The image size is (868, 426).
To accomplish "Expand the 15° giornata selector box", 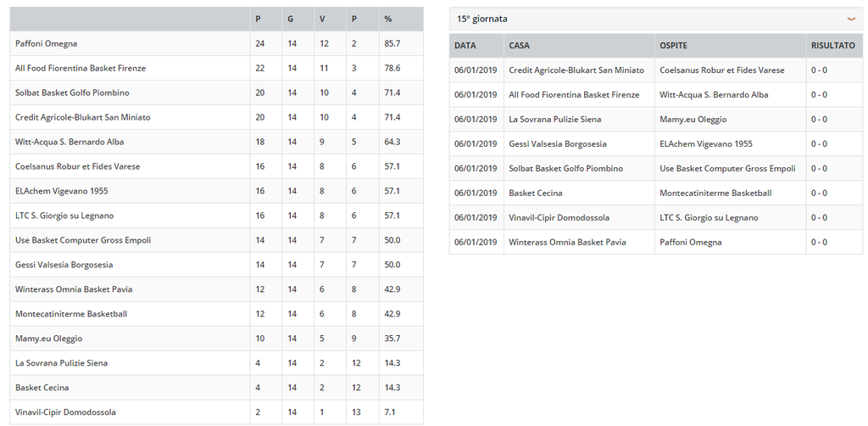I will (655, 19).
